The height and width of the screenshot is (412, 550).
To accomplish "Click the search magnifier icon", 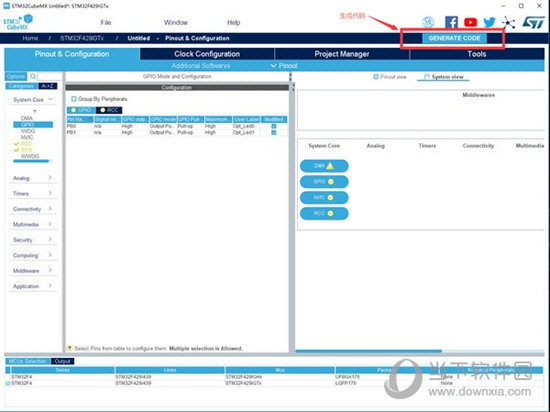I will point(33,76).
